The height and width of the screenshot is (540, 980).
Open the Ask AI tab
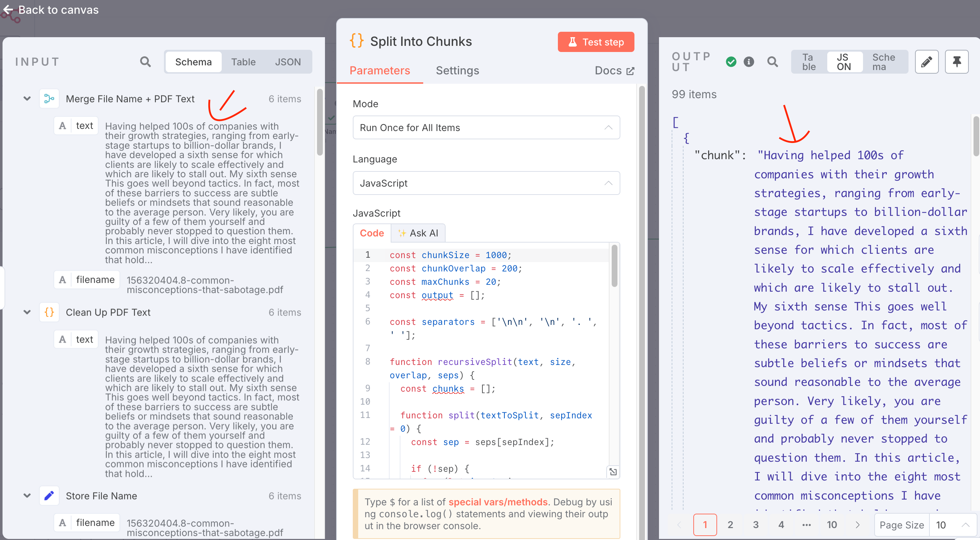point(418,233)
